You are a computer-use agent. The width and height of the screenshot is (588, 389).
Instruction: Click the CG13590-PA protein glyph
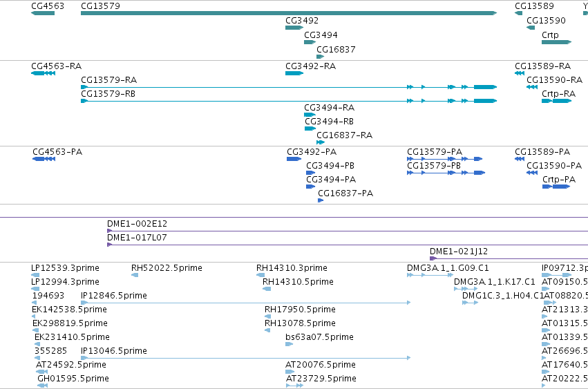[532, 173]
